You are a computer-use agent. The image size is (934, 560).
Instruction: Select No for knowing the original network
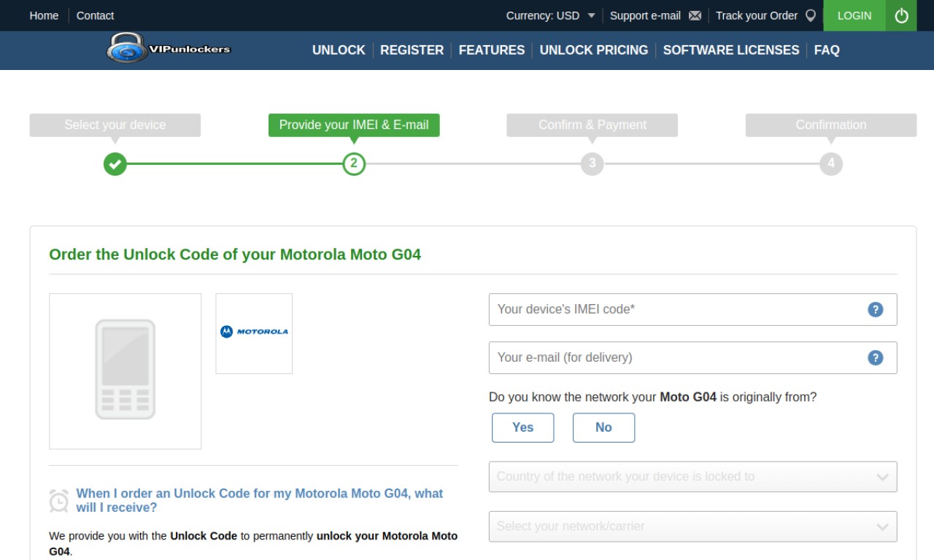pos(603,427)
